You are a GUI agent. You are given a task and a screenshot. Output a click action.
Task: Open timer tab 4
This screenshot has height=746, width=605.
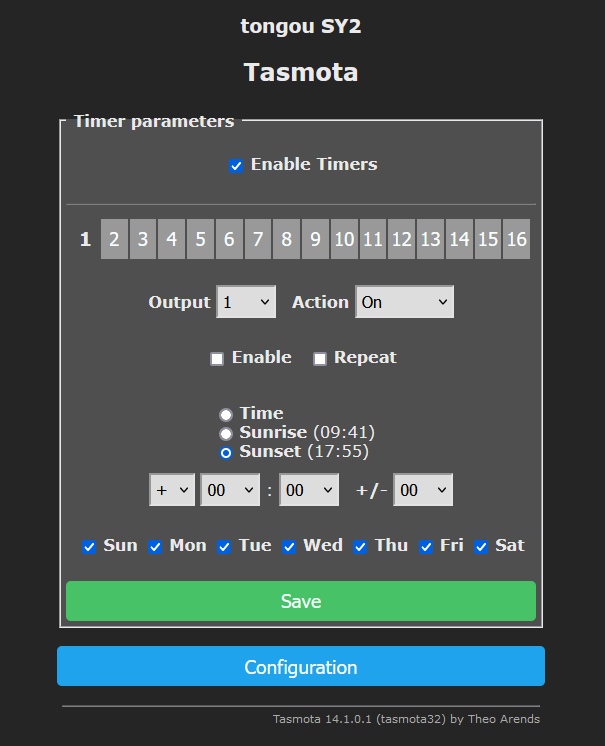(172, 239)
